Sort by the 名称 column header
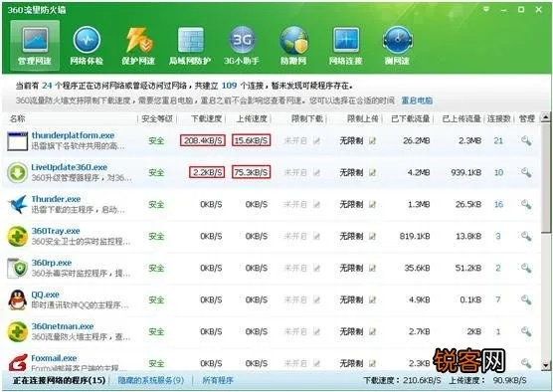The width and height of the screenshot is (553, 392). click(x=18, y=119)
